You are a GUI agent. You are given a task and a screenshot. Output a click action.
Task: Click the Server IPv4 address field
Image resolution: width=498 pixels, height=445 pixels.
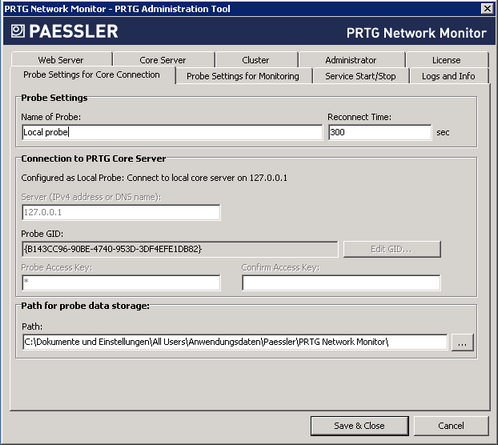121,212
